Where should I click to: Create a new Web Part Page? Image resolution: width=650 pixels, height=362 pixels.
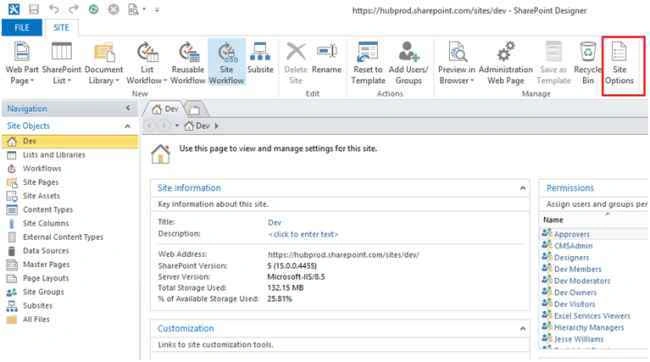point(21,63)
